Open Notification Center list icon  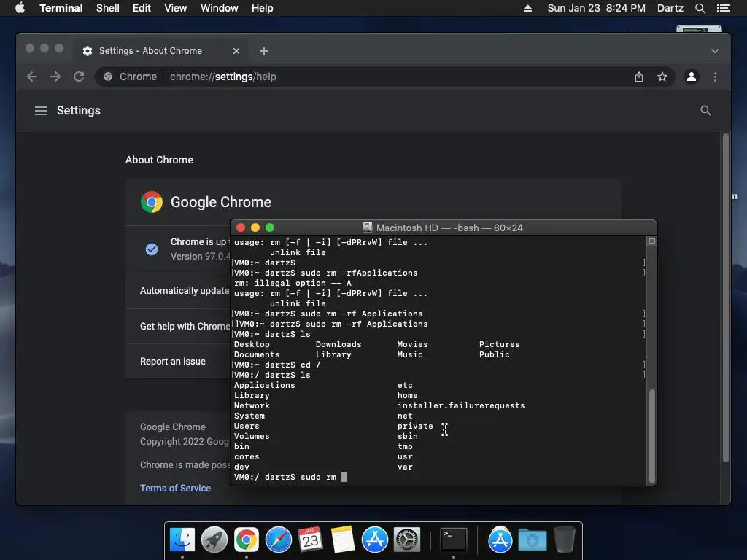[723, 8]
